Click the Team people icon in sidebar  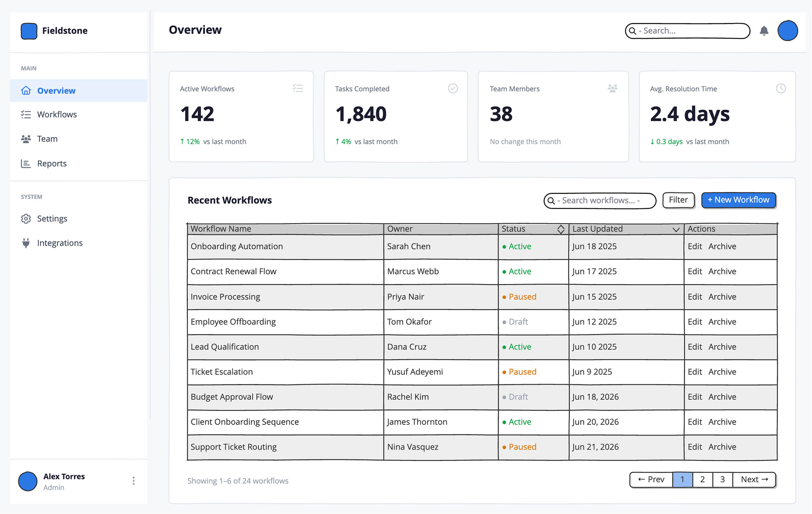coord(26,139)
